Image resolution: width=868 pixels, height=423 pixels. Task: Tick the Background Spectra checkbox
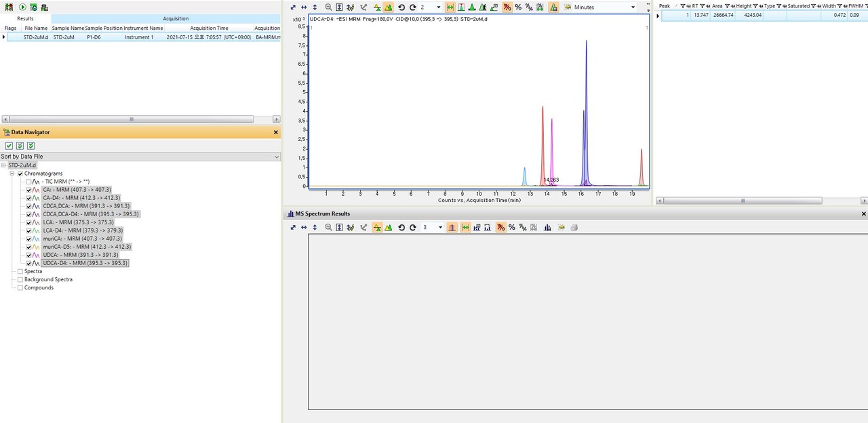pyautogui.click(x=20, y=279)
